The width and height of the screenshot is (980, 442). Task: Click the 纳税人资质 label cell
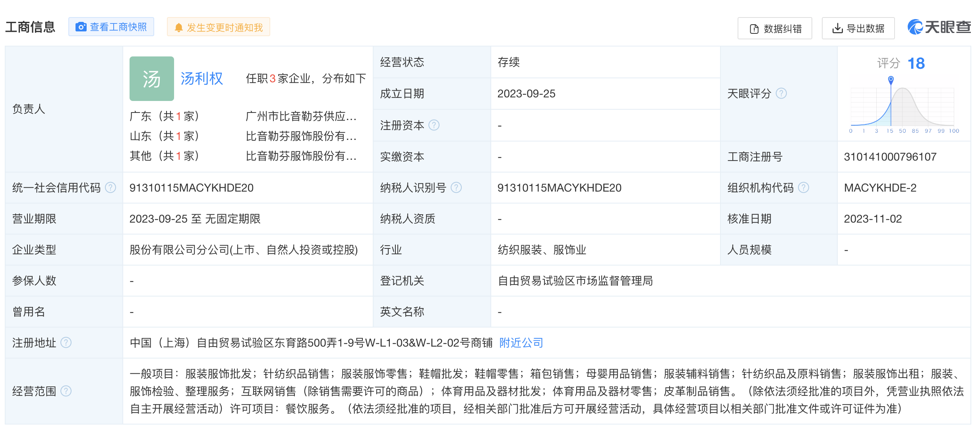click(x=432, y=219)
